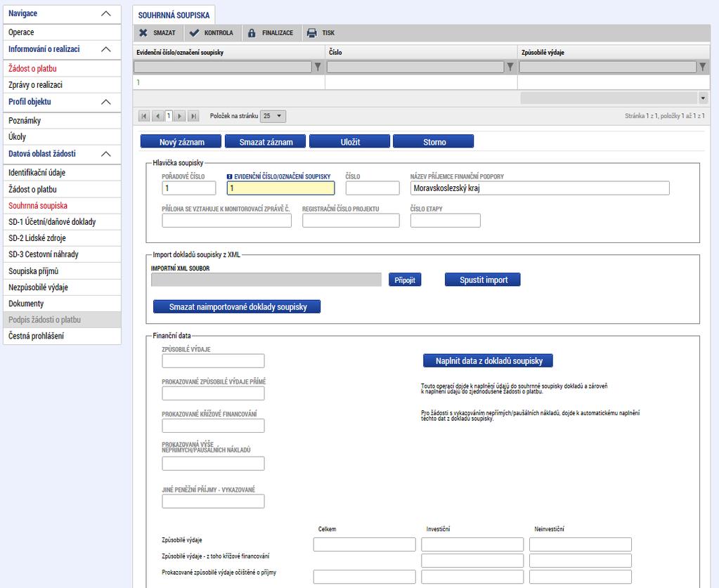The width and height of the screenshot is (719, 588).
Task: Open Identifikační údaje menu item
Action: [x=62, y=173]
